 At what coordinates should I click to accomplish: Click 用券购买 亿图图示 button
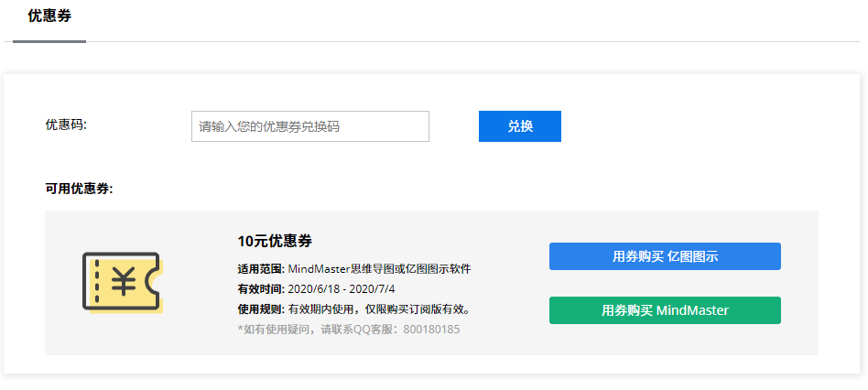coord(665,256)
